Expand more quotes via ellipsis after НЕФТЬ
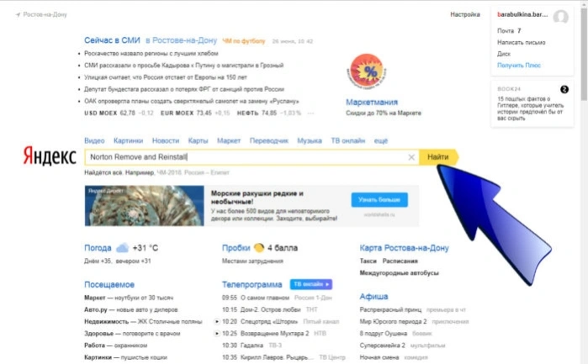Image resolution: width=588 pixels, height=364 pixels. (x=310, y=113)
